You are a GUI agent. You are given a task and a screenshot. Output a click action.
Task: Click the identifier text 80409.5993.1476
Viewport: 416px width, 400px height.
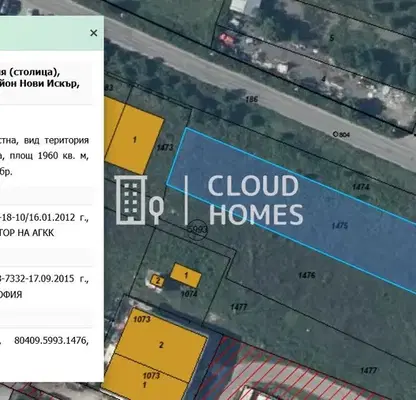pyautogui.click(x=51, y=340)
